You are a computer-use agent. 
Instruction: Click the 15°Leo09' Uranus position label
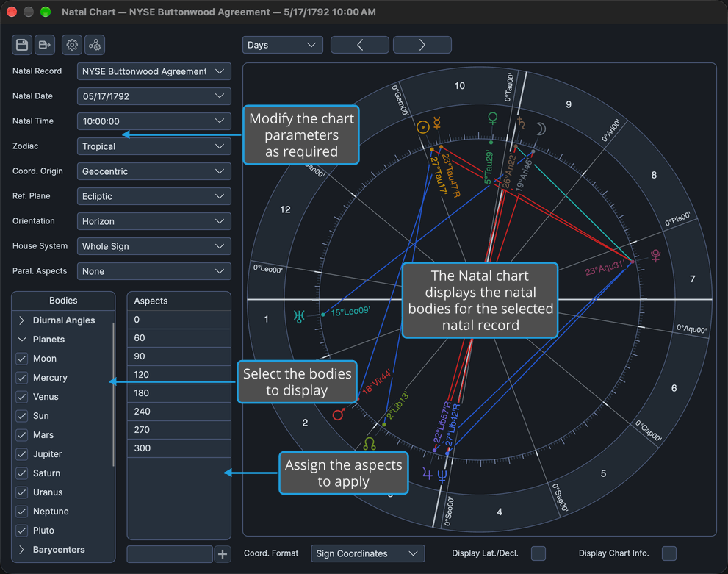(x=350, y=311)
